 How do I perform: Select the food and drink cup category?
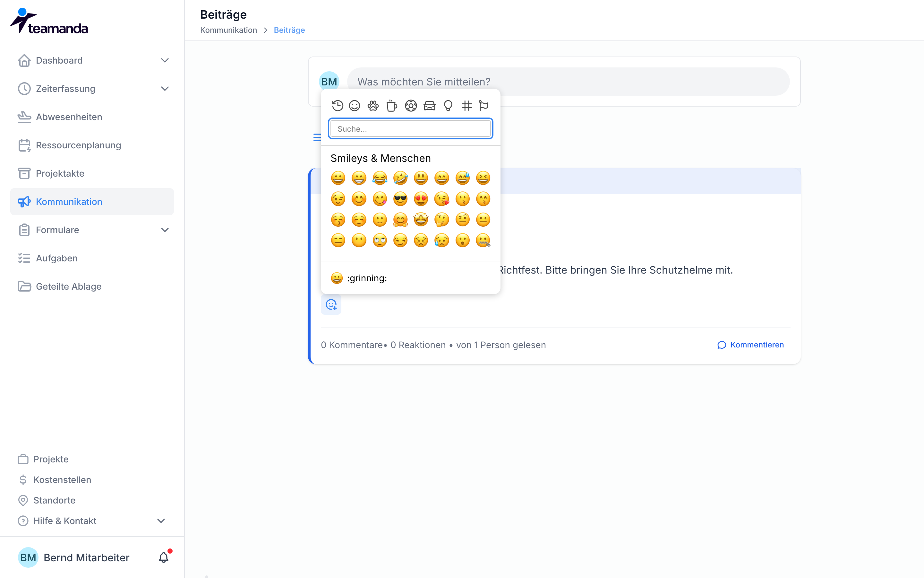click(392, 106)
